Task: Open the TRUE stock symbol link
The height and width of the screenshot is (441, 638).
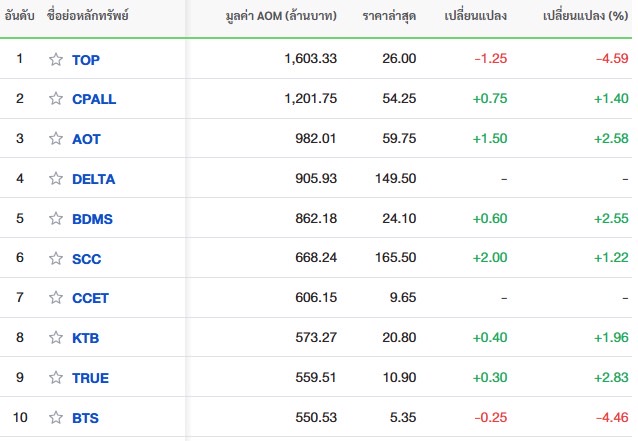Action: point(90,378)
